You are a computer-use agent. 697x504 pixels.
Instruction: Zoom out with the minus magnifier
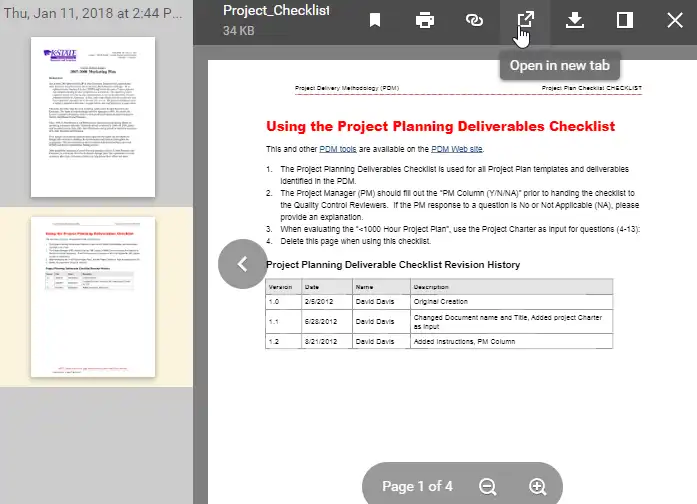[x=488, y=486]
